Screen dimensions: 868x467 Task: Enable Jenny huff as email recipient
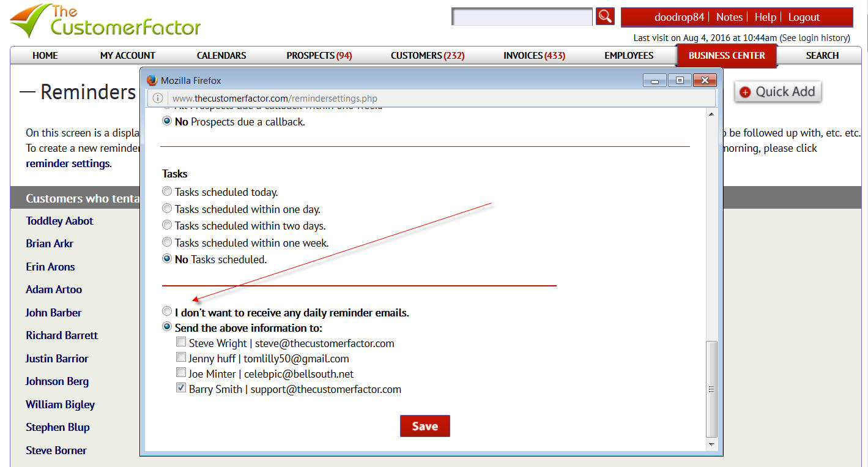[181, 357]
